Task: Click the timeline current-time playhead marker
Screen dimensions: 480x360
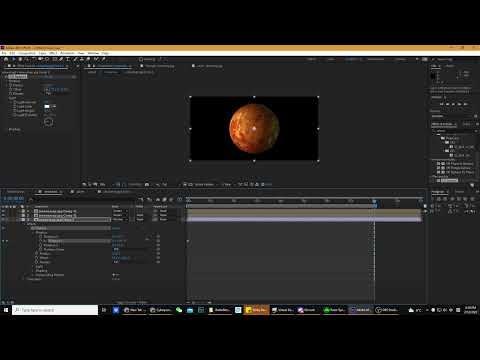Action: 374,201
